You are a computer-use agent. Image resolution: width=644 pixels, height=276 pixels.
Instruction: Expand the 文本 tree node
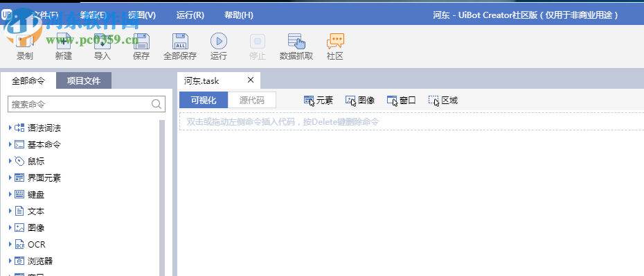(x=10, y=211)
